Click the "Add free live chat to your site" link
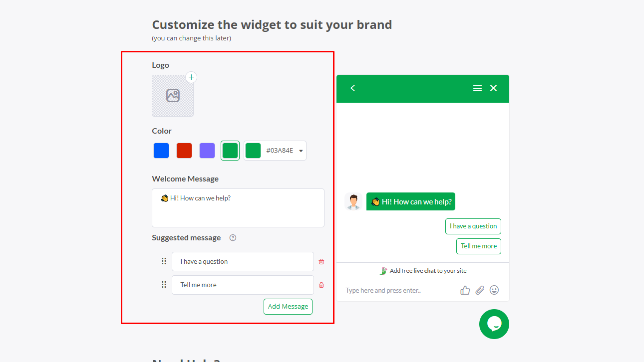Screen dimensions: 644x362 (423, 270)
